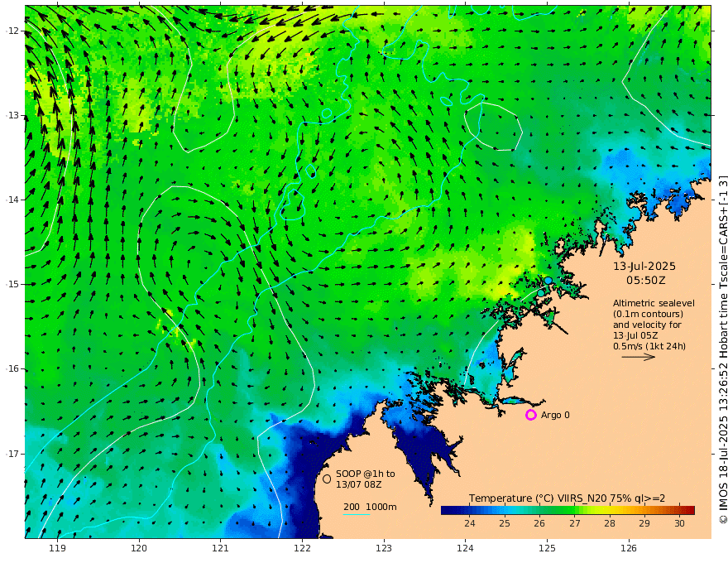Click the IMOS copyright timestamp text

[x=722, y=349]
